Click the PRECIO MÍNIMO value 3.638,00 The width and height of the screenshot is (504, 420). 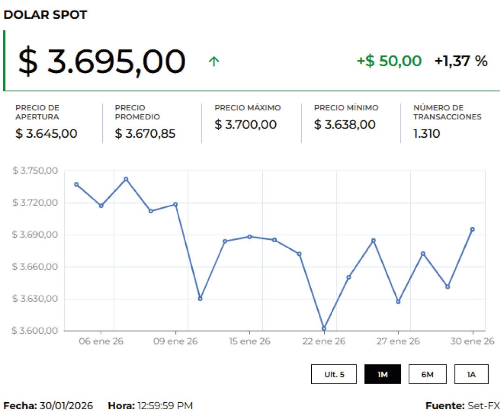coord(344,125)
